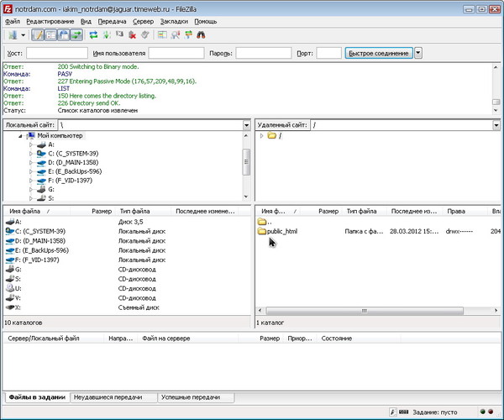Disconnect from the server icon

[132, 35]
